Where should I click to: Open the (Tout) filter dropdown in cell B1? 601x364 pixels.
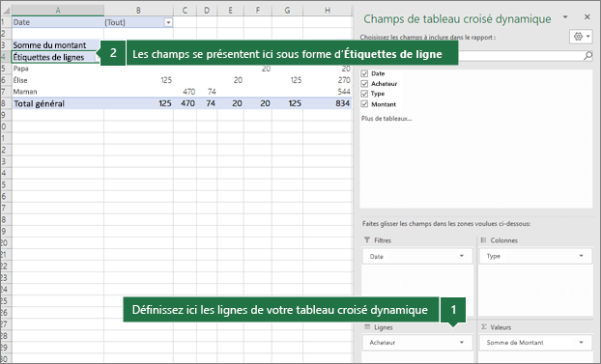[168, 22]
